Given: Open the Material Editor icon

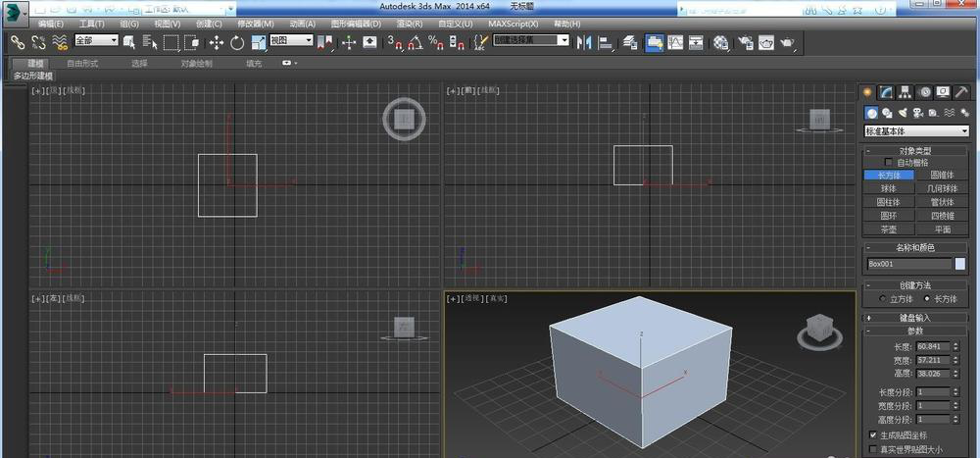Looking at the screenshot, I should 721,42.
